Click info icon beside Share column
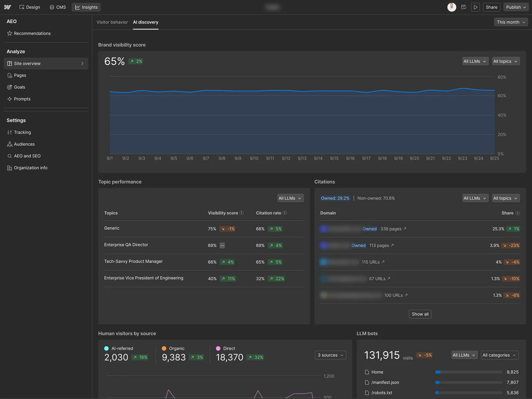Screen dimensions: 532x399 click(518, 213)
